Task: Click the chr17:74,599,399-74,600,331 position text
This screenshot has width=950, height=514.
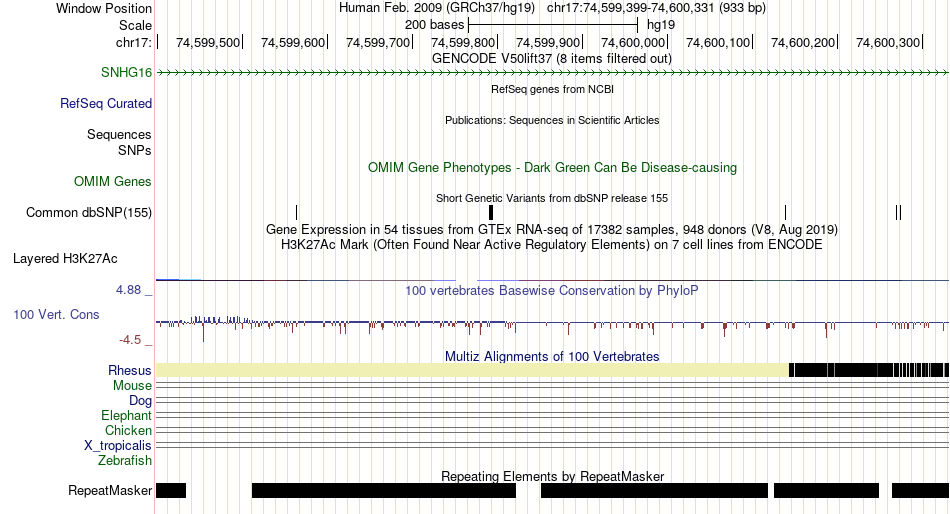Action: tap(656, 8)
